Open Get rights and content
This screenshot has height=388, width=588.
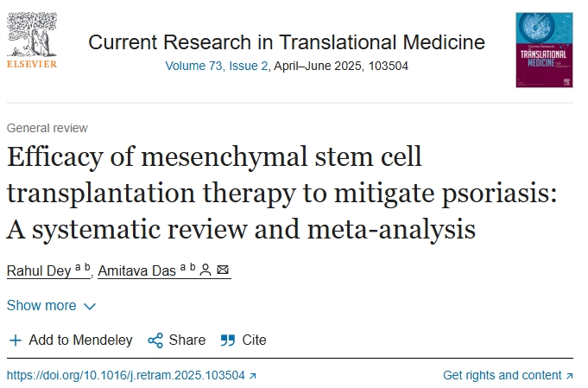[x=502, y=376]
